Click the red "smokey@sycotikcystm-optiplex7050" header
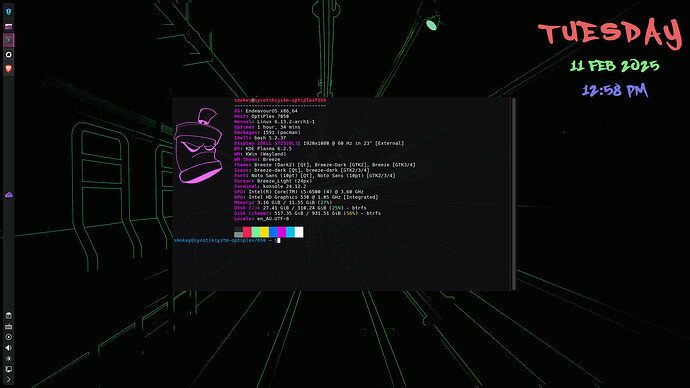Screen dimensions: 690x388 click(280, 100)
